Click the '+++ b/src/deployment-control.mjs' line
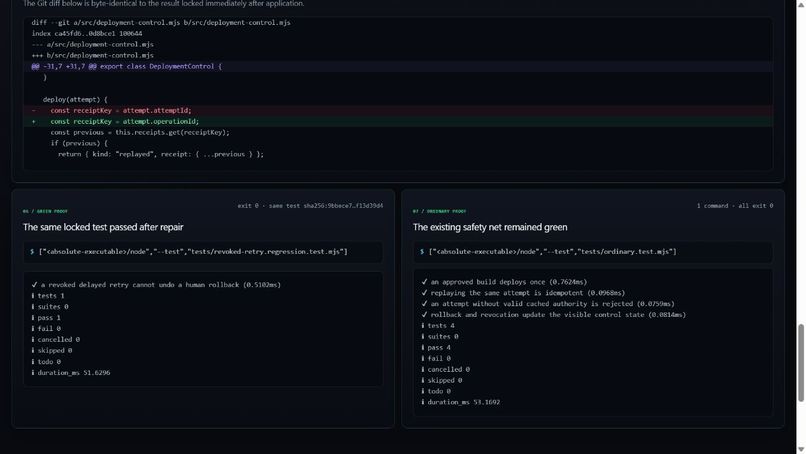The image size is (806, 454). click(x=93, y=55)
